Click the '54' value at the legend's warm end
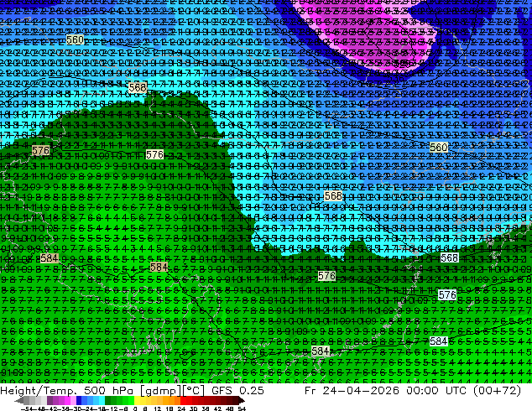 point(241,408)
